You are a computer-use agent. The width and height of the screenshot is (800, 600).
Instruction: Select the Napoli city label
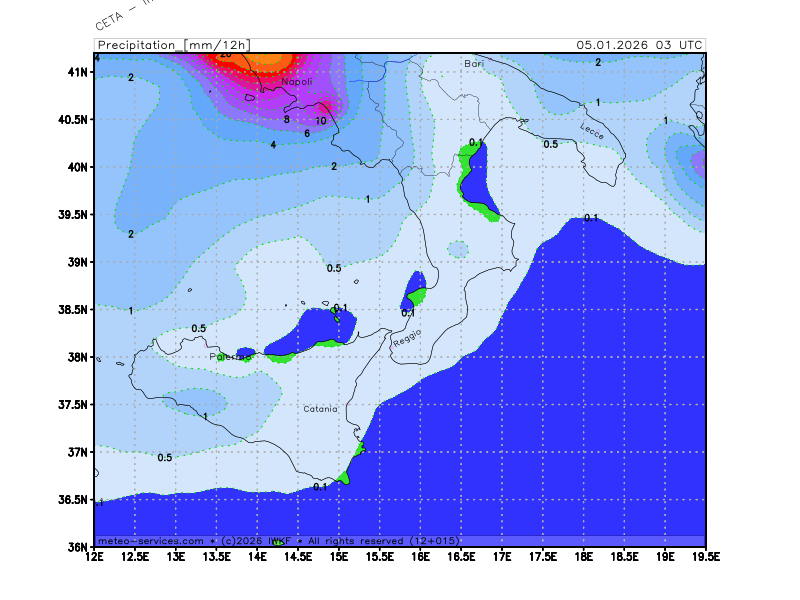tap(296, 82)
